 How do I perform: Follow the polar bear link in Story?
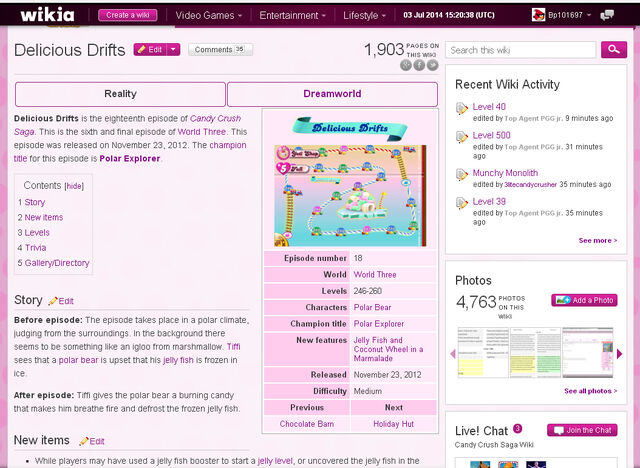click(78, 360)
